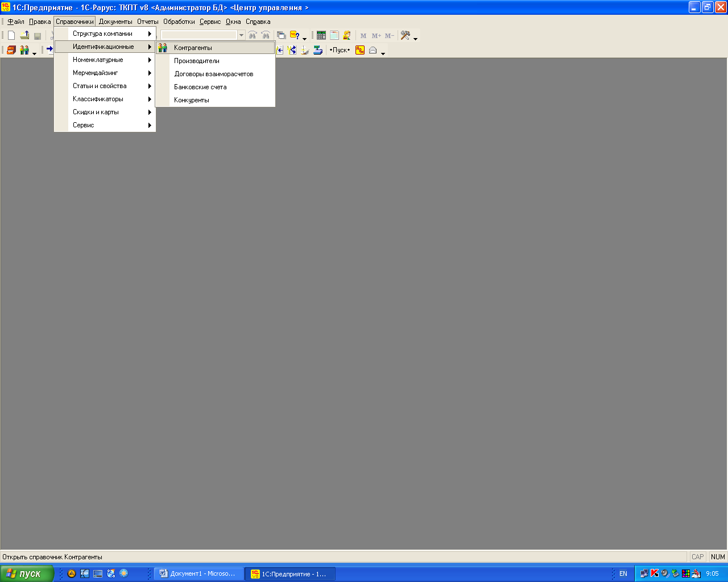
Task: Click the second binoculars Find next icon
Action: pos(266,35)
